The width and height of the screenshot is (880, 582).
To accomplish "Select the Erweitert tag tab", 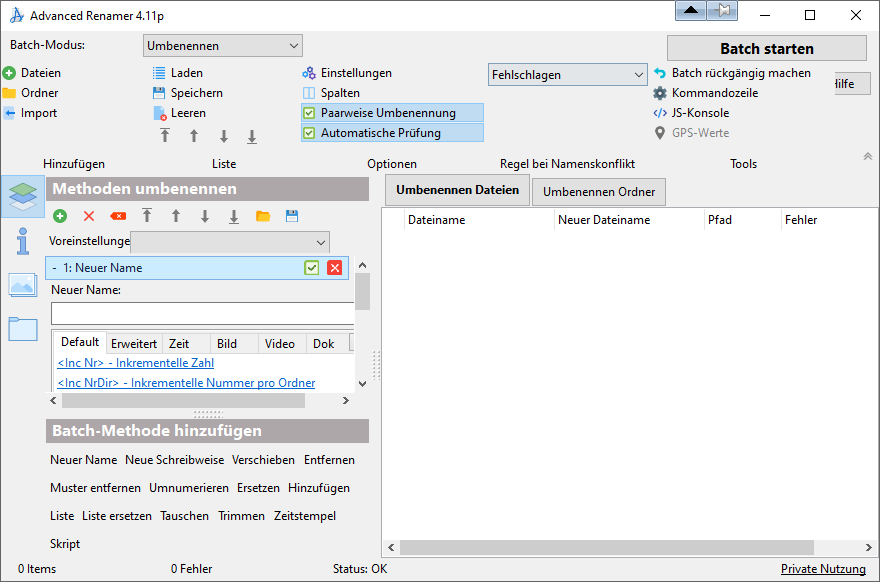I will click(x=133, y=343).
